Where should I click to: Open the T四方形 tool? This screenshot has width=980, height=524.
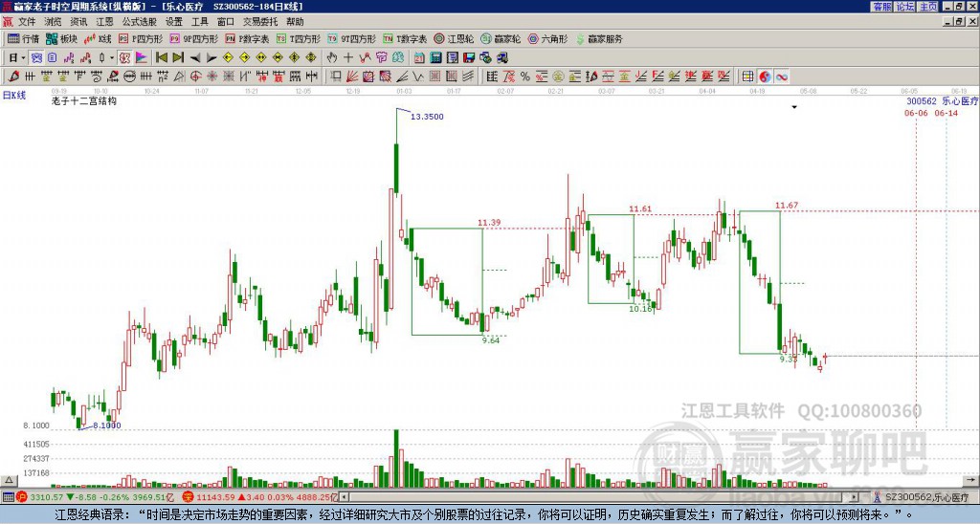click(299, 38)
